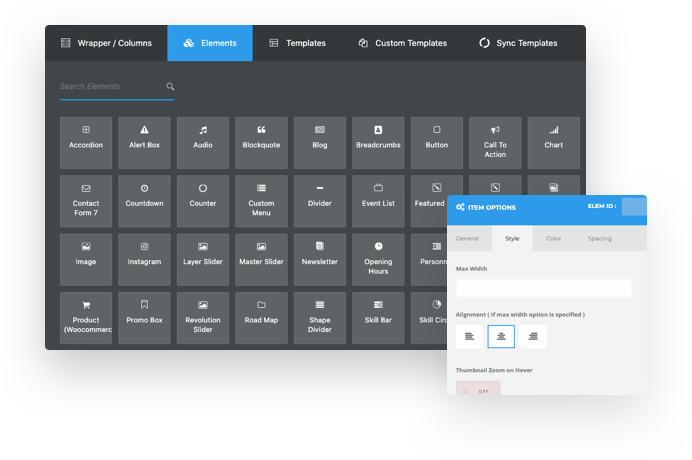Viewport: 692px width, 460px height.
Task: Set alignment to center
Action: [501, 337]
